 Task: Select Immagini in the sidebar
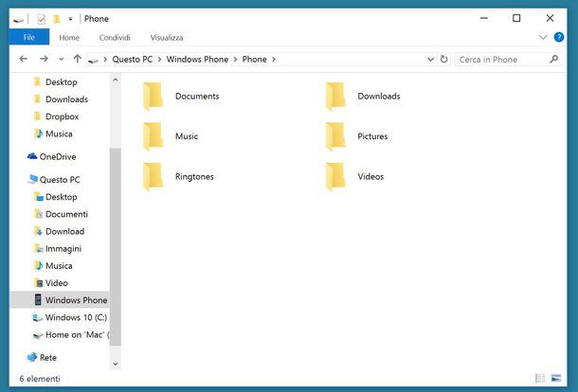(x=63, y=249)
